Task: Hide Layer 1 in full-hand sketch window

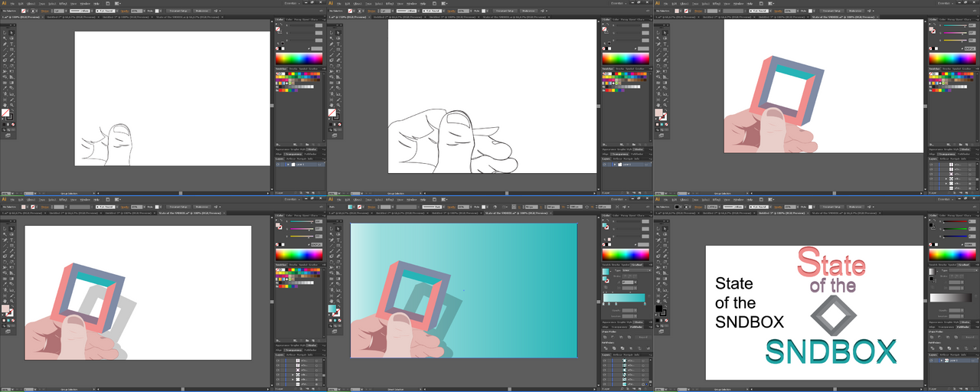Action: tap(605, 164)
